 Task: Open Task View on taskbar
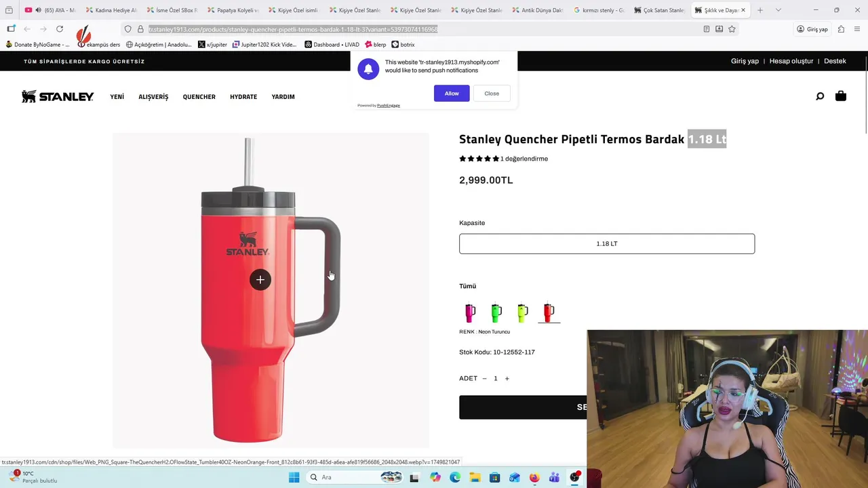(x=414, y=477)
